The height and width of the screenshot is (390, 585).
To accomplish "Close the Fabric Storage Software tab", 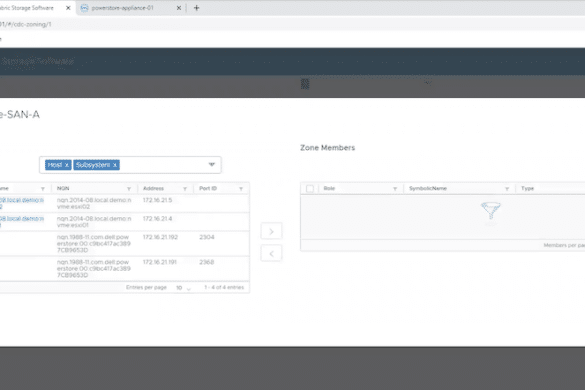I will [68, 8].
